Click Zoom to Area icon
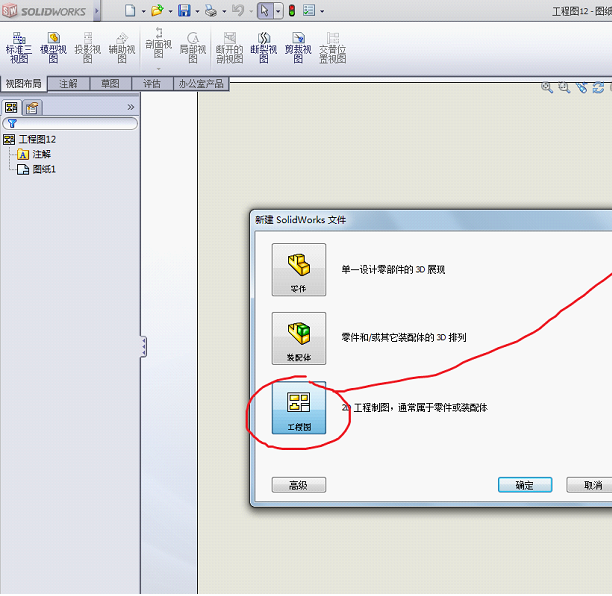The width and height of the screenshot is (612, 596). [x=564, y=87]
